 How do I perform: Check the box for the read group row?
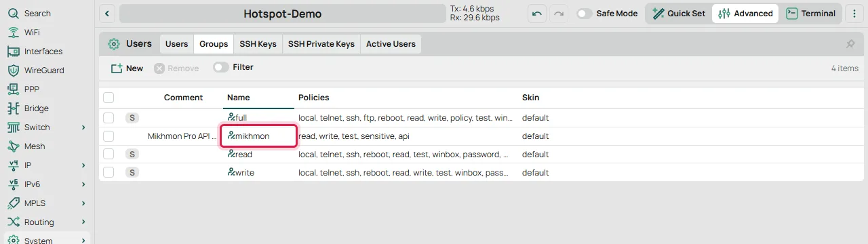(108, 155)
